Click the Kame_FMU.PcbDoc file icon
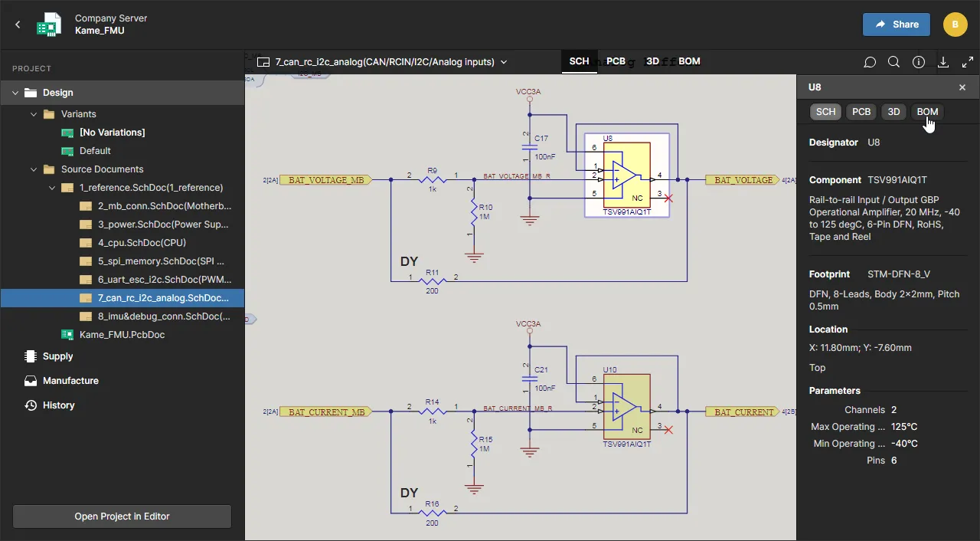 pyautogui.click(x=67, y=335)
